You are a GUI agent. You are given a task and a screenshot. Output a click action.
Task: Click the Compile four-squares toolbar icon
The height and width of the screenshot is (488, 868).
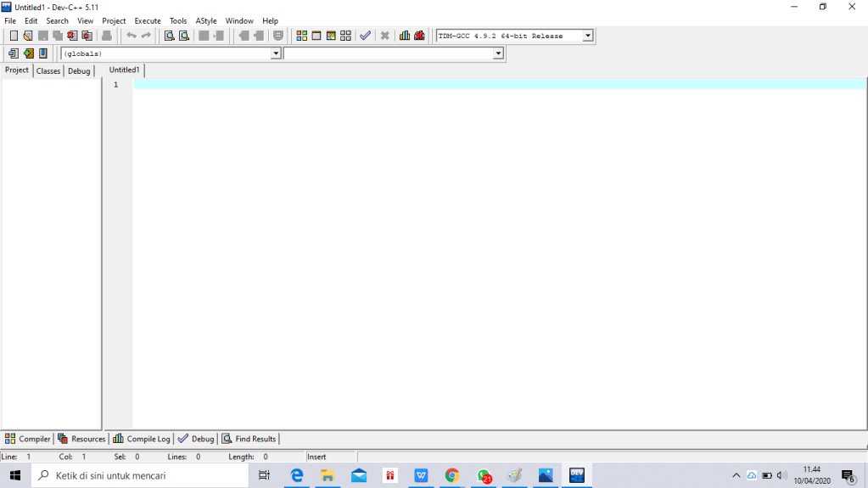pos(301,36)
